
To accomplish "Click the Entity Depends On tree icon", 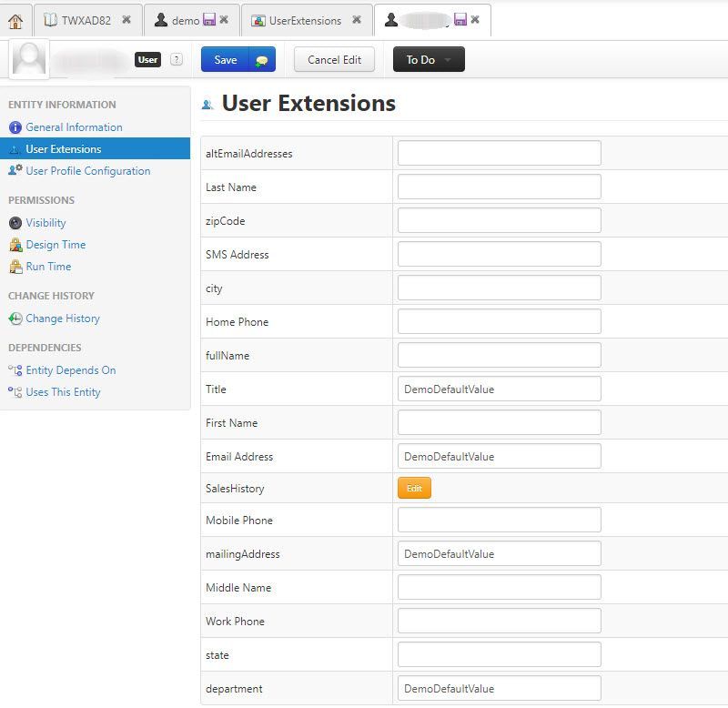I will point(15,370).
